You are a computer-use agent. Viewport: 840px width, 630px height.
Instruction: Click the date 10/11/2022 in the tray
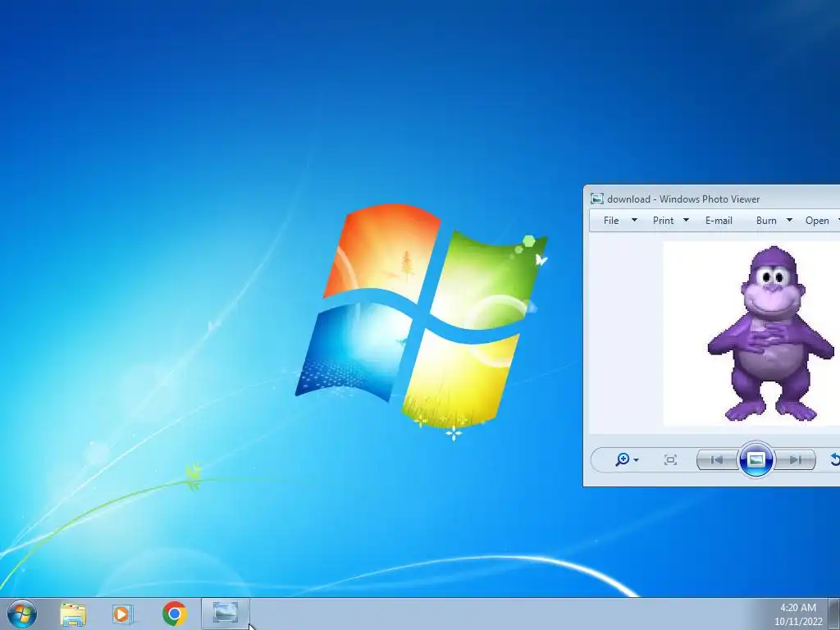pyautogui.click(x=797, y=622)
